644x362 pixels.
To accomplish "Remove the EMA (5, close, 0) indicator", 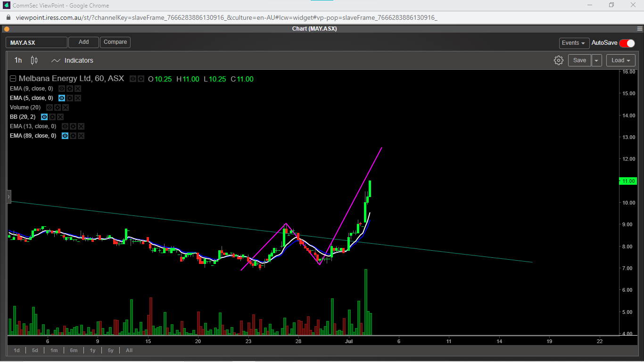I will click(x=78, y=98).
